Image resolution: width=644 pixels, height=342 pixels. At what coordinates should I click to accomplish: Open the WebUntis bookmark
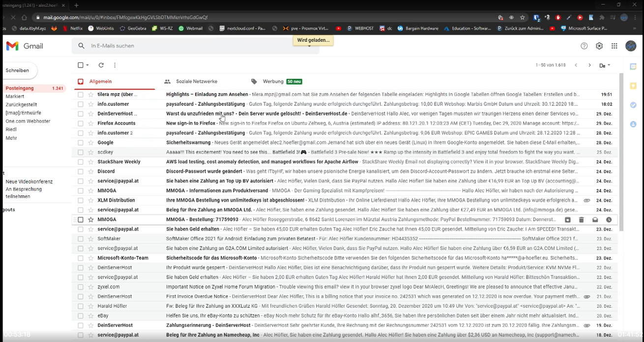[101, 29]
